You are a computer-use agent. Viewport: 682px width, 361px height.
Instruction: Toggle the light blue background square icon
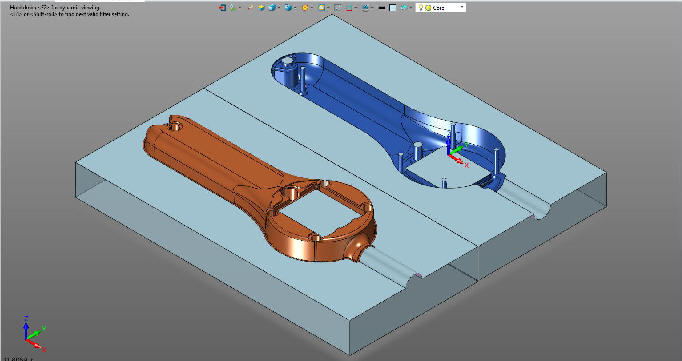point(392,7)
